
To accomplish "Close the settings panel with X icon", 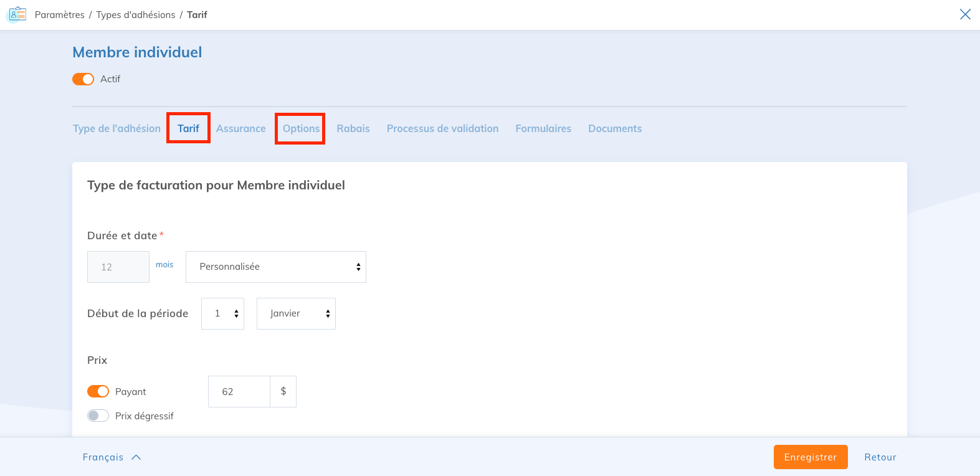I will point(965,14).
